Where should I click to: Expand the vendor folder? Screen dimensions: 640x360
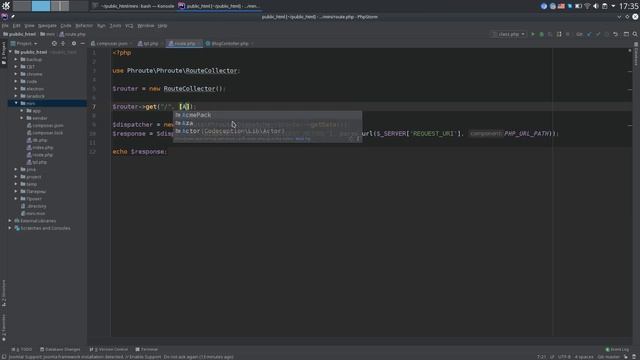click(22, 118)
